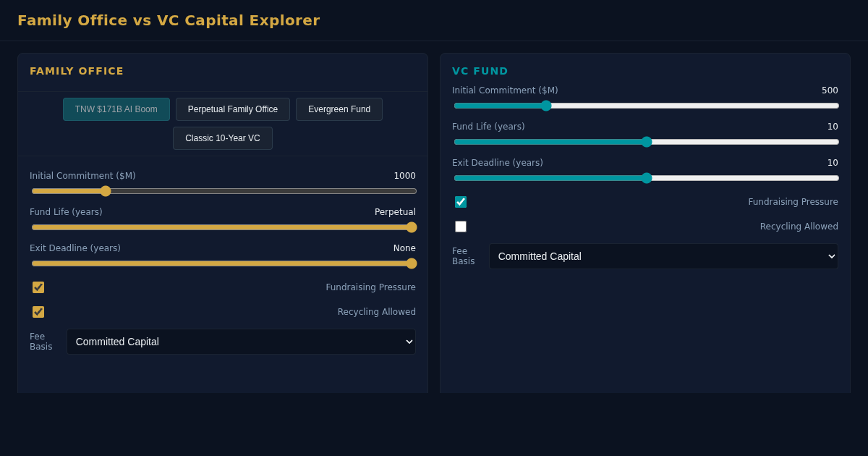Open Family Office Fee Basis dropdown
868x456 pixels.
(242, 342)
